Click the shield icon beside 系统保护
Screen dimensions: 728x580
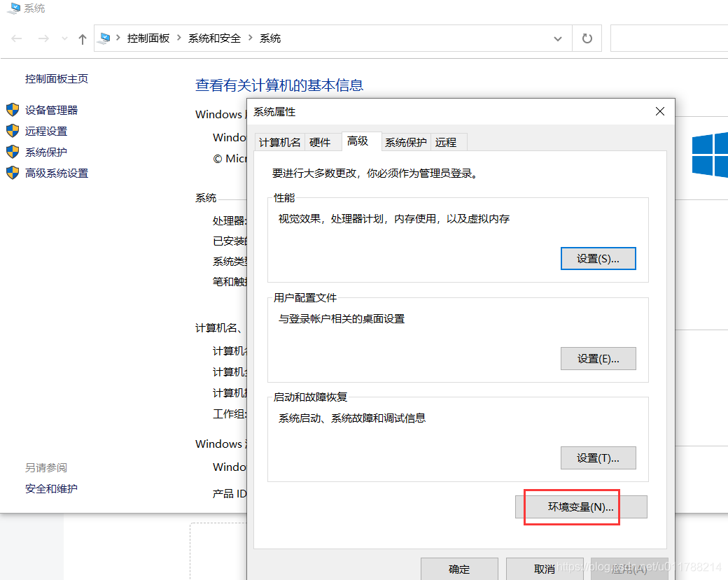click(x=12, y=152)
